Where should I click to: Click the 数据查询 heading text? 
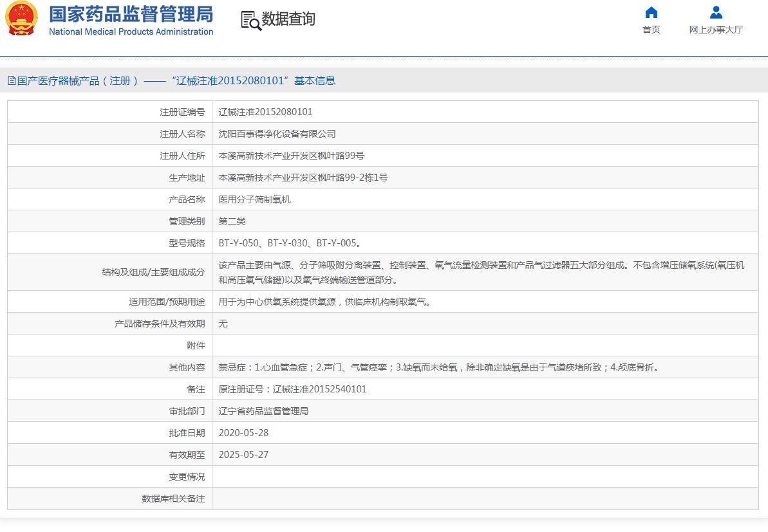(x=288, y=19)
